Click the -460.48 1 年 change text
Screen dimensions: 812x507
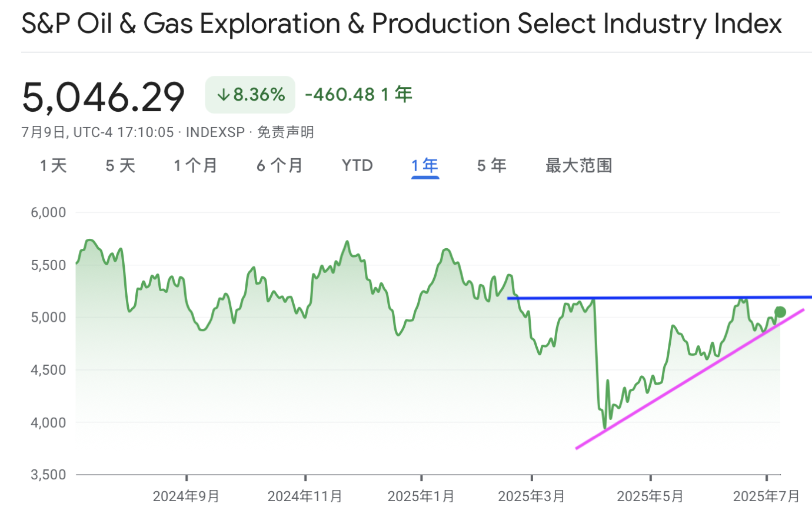click(x=358, y=94)
